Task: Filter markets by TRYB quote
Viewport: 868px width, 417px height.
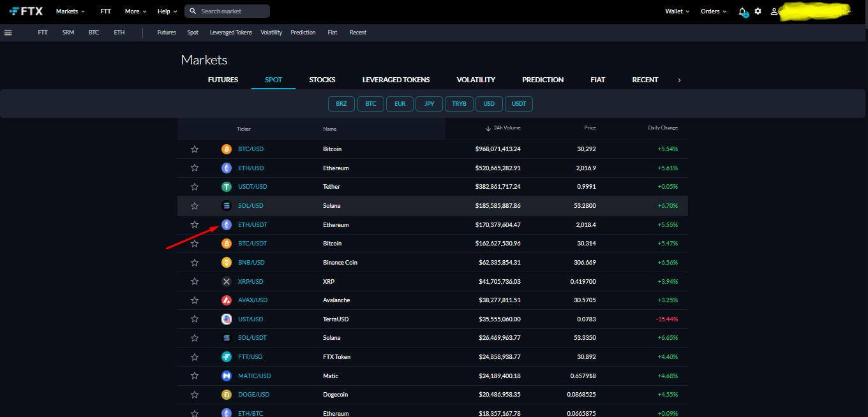Action: 460,104
